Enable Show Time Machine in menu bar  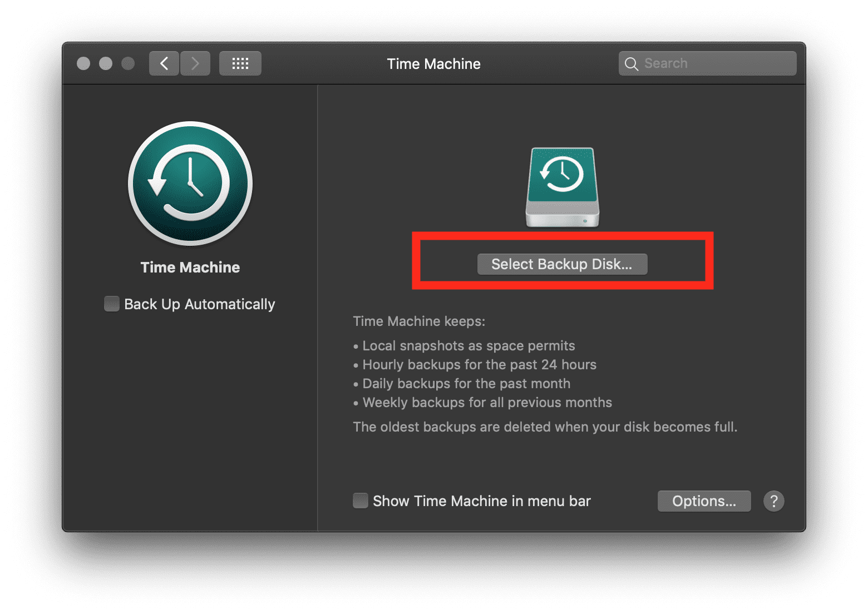click(360, 501)
